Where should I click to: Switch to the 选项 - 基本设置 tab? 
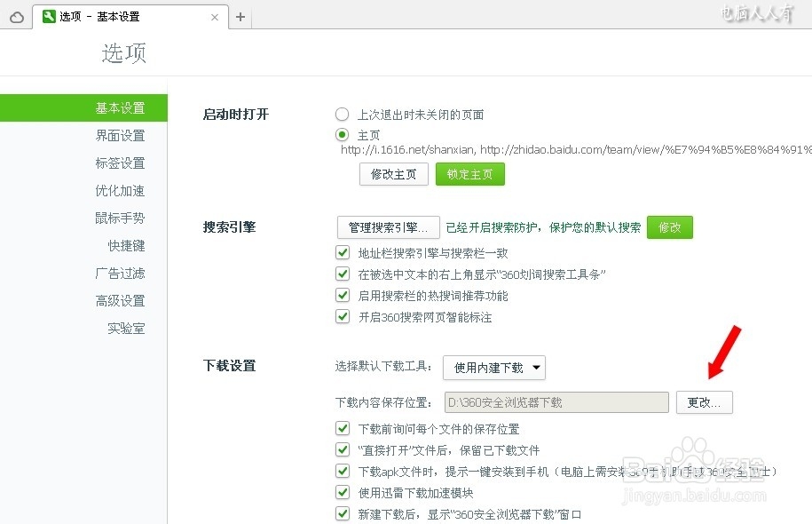(x=130, y=17)
